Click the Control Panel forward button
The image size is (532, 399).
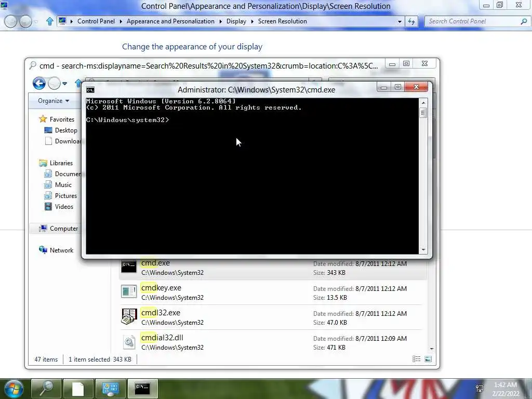click(x=25, y=21)
